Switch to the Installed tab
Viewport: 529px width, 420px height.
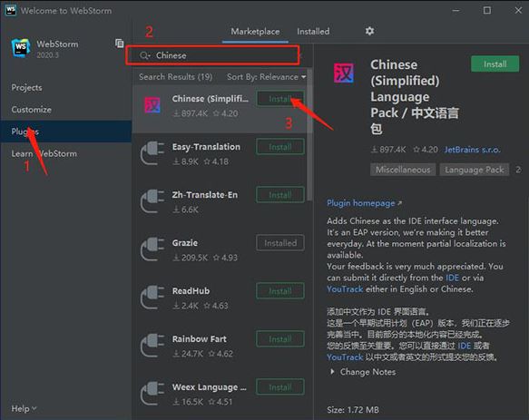point(313,32)
